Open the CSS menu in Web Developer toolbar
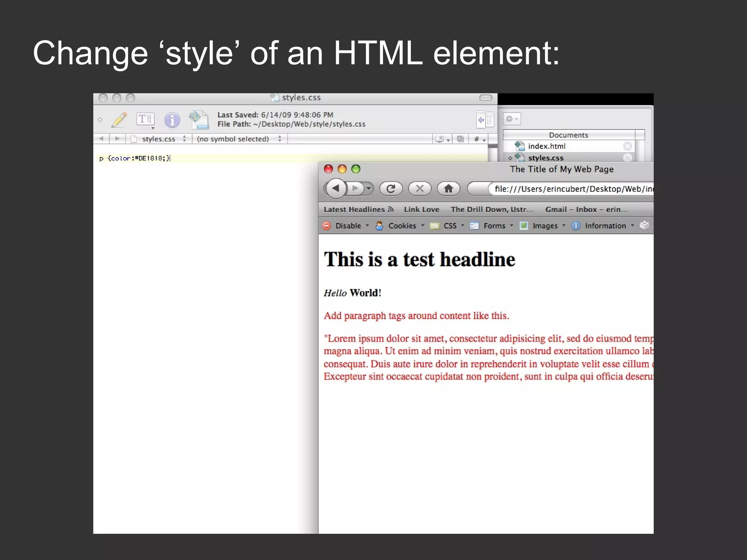The width and height of the screenshot is (747, 560). (447, 226)
